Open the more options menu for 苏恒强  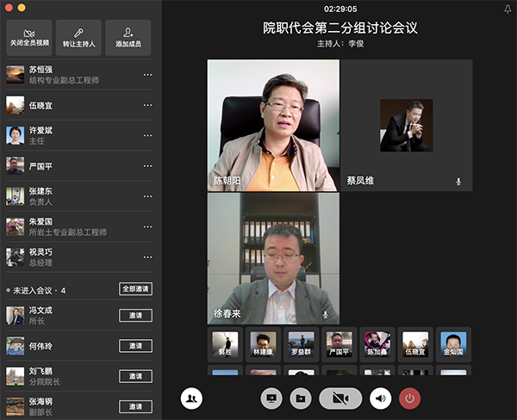[x=147, y=75]
